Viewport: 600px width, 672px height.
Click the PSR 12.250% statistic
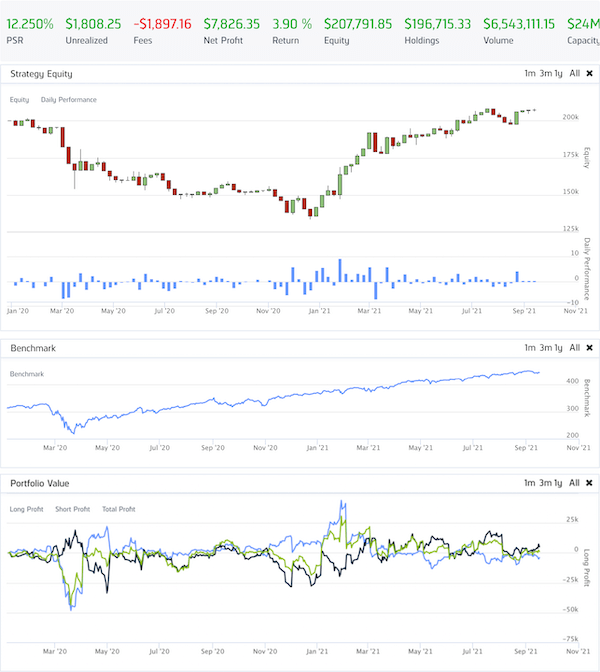[29, 23]
